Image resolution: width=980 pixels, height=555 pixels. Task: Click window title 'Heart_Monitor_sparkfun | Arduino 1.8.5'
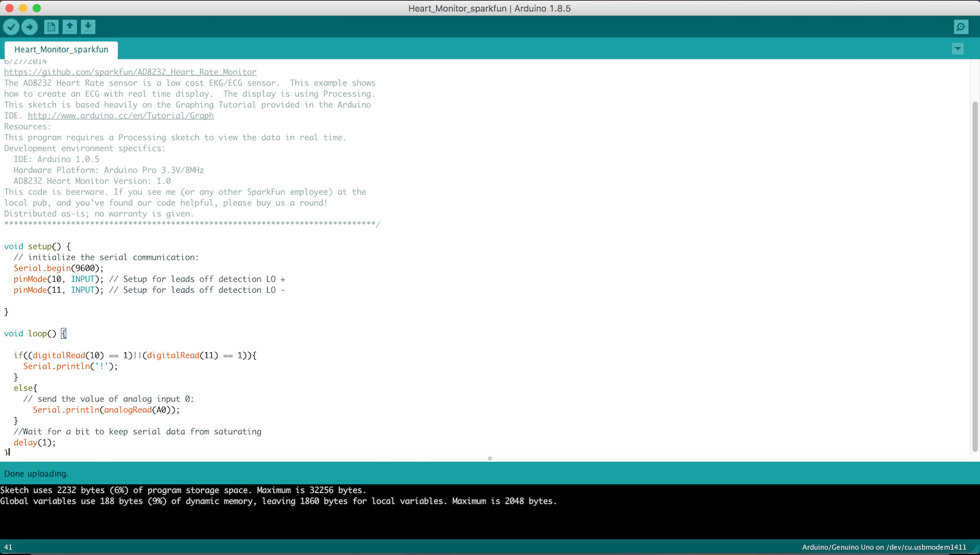[489, 8]
